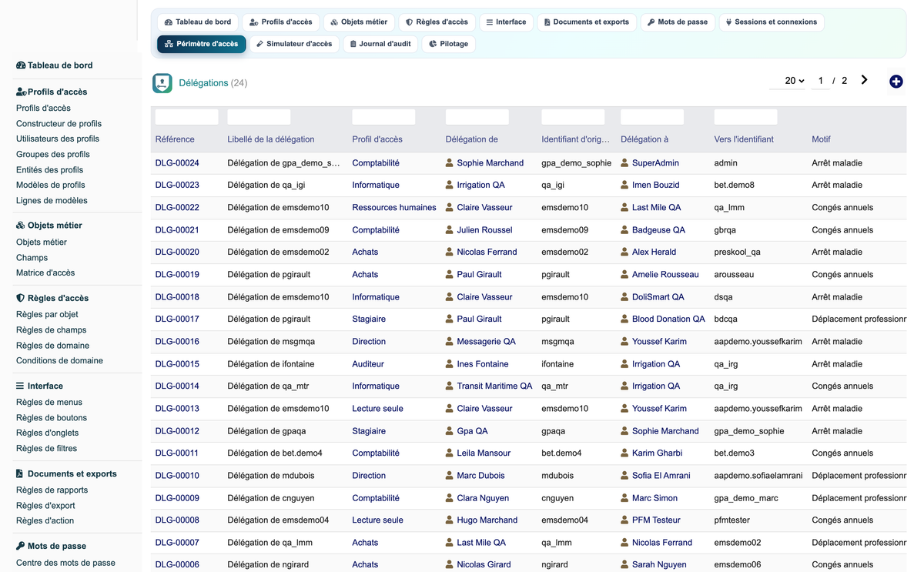Click the Référence filter input
Image resolution: width=924 pixels, height=572 pixels.
186,117
